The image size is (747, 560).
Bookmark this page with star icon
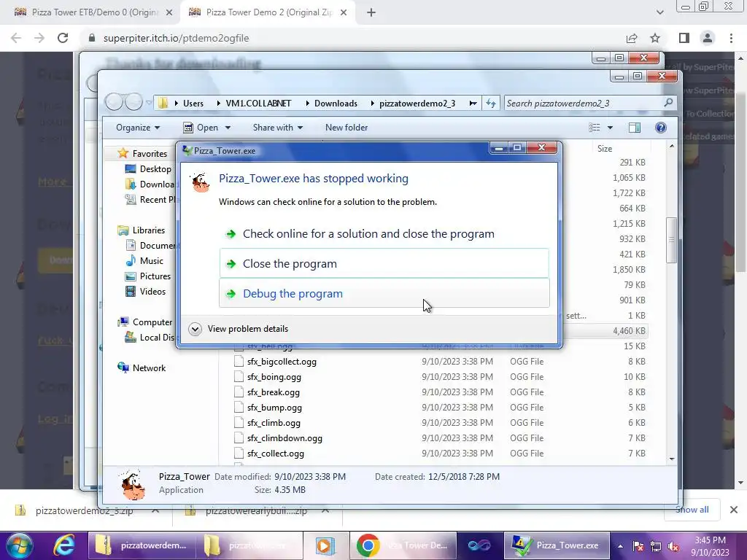(x=655, y=38)
